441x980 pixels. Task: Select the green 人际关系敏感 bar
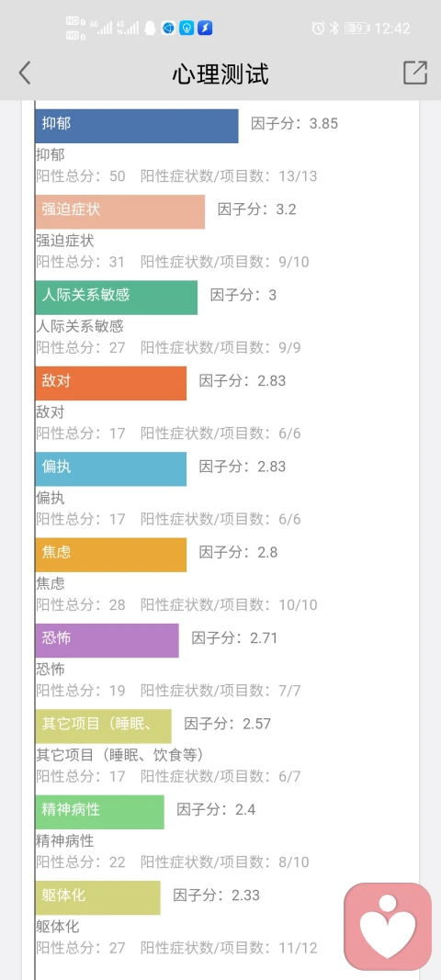point(117,298)
